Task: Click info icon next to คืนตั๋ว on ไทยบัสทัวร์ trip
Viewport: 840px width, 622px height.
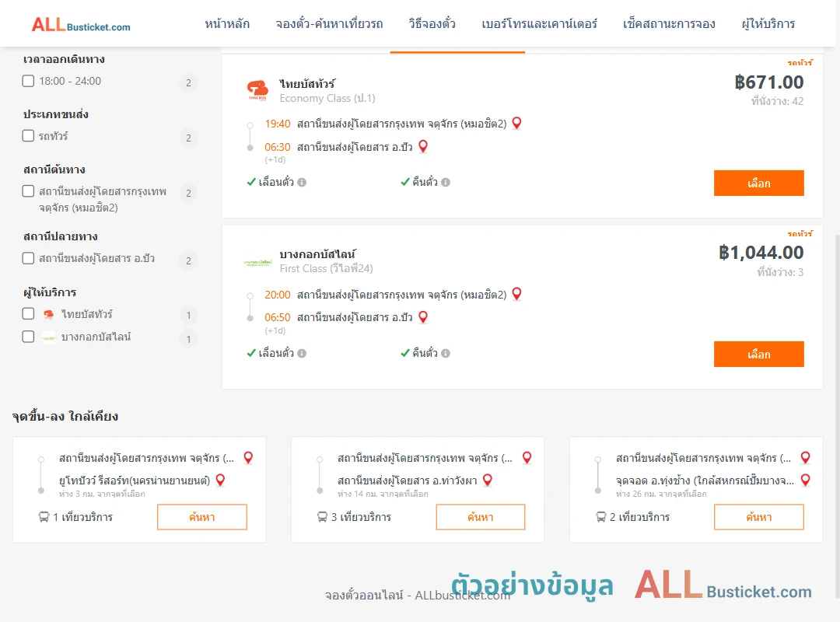Action: [x=446, y=182]
